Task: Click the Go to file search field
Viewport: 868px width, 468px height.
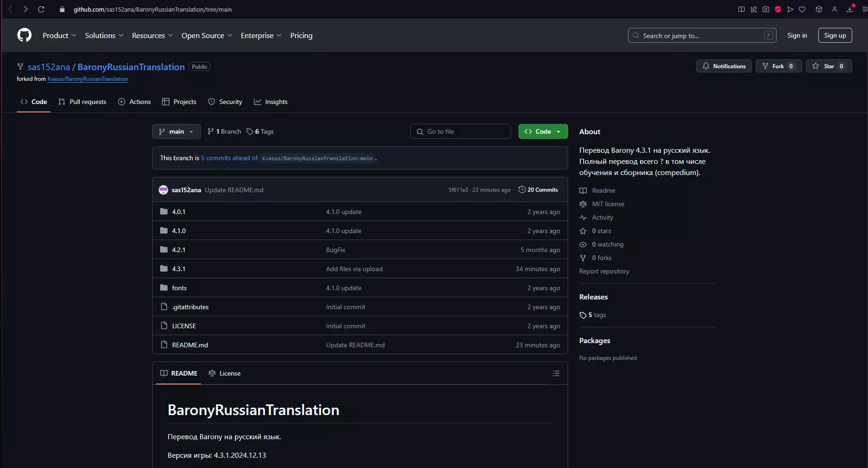Action: coord(460,131)
